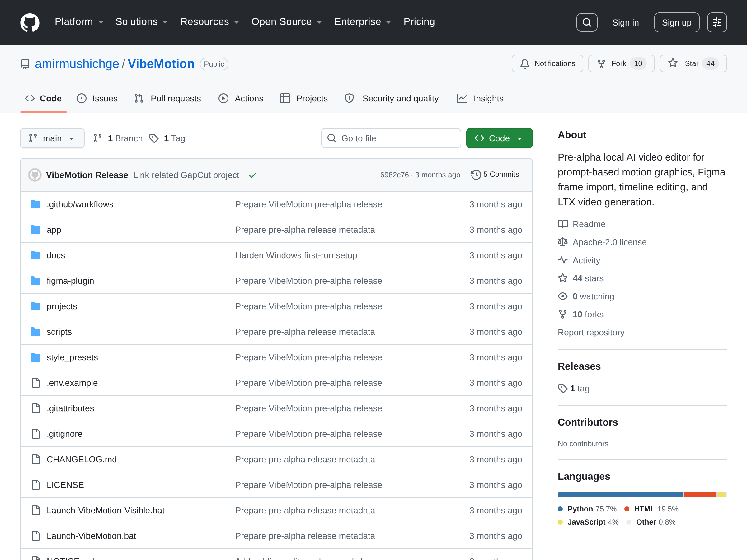The image size is (747, 560).
Task: Open the main branch selector dropdown
Action: coord(52,138)
